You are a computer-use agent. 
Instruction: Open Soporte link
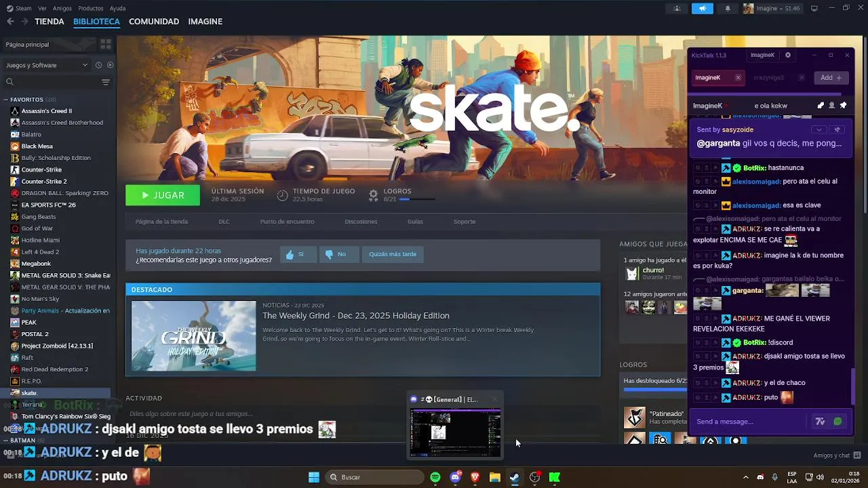465,222
